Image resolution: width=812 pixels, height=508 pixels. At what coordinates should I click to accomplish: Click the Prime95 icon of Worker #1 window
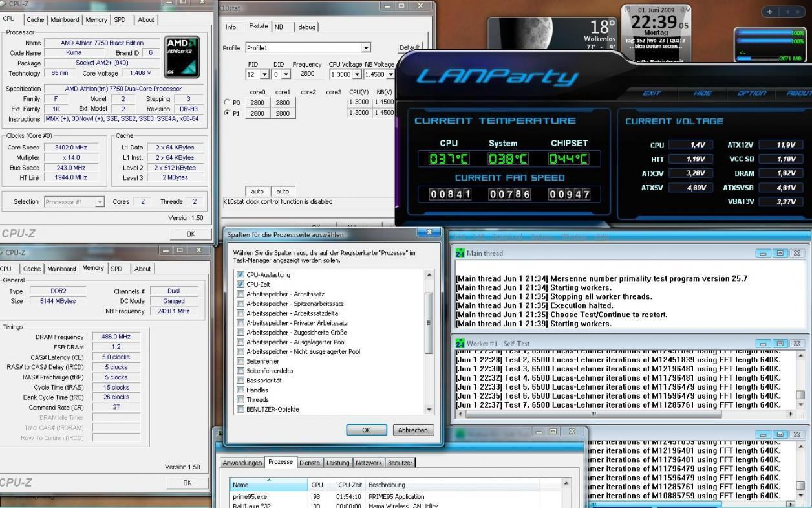460,343
